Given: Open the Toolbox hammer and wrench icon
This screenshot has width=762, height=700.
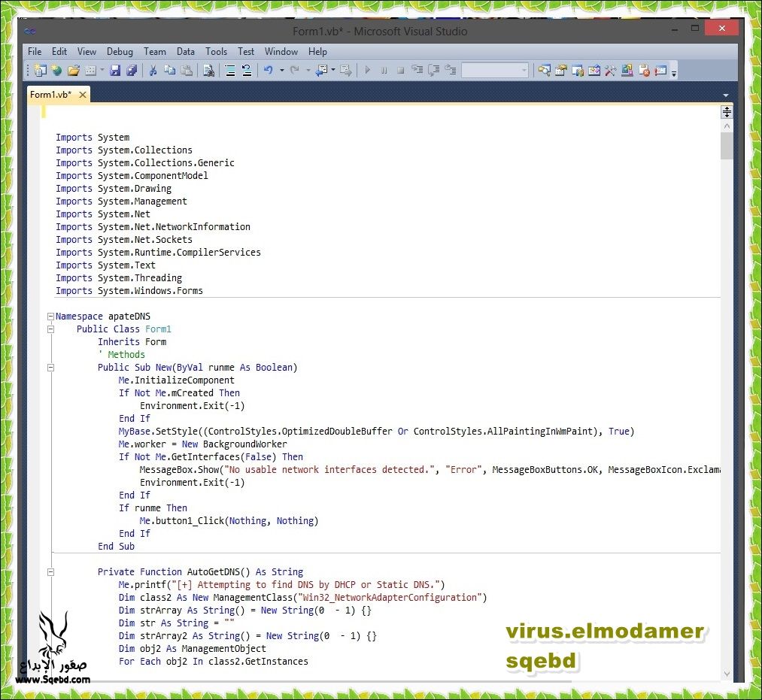Looking at the screenshot, I should 610,71.
